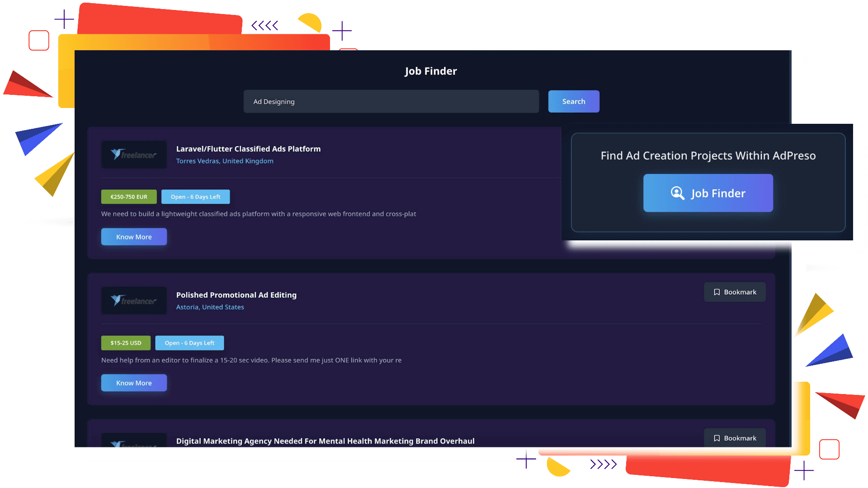868x488 pixels.
Task: Open Know More for Polished Promotional Ad Editing
Action: (x=134, y=383)
